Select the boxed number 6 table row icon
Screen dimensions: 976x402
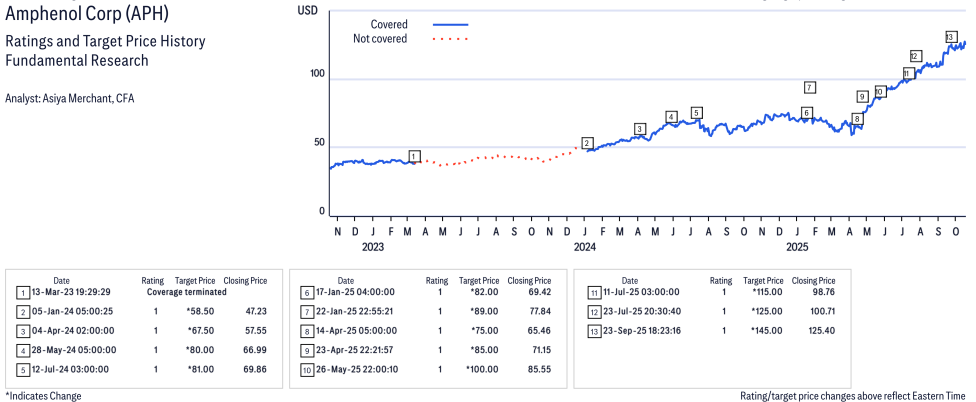pos(307,293)
